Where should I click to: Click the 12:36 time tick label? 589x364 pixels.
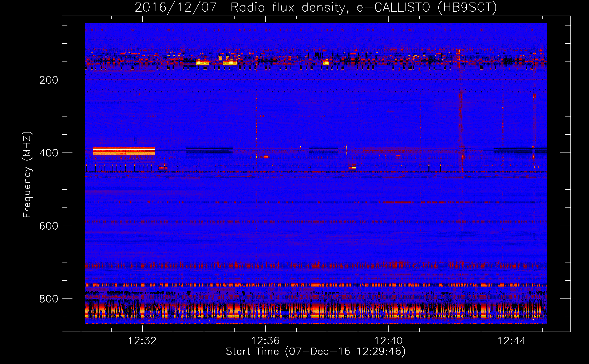(265, 341)
